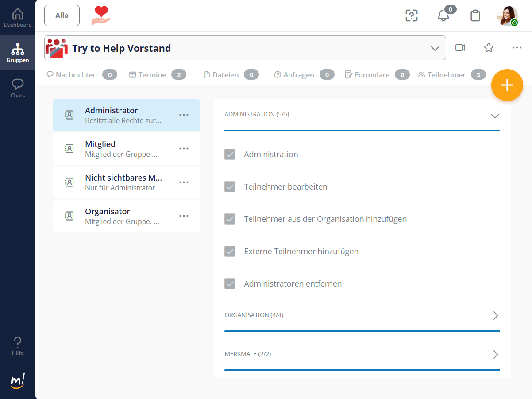532x399 pixels.
Task: Collapse the Administration section
Action: [x=495, y=116]
